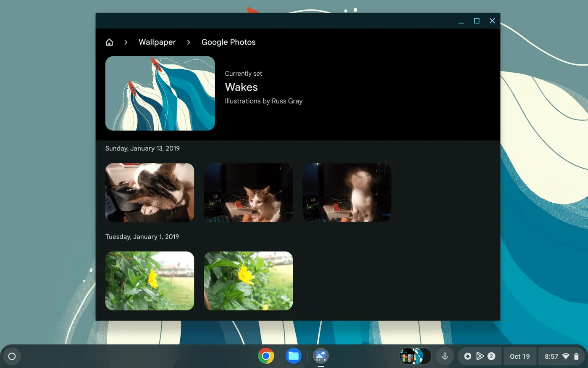Click 'Sunday, January 13, 2019' heading
The width and height of the screenshot is (588, 368).
[142, 148]
